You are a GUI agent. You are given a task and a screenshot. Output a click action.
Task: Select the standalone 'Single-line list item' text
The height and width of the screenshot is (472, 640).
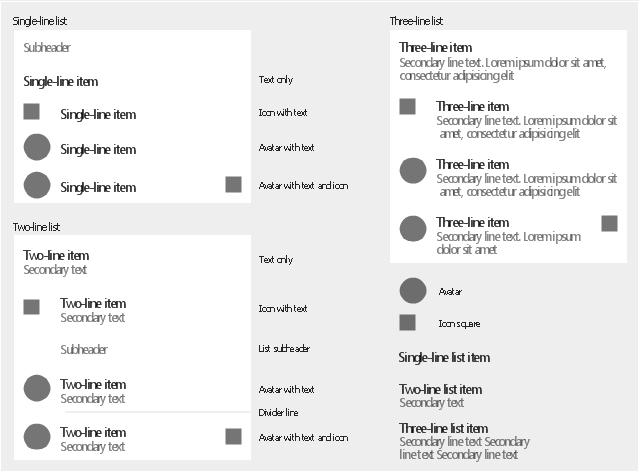444,357
